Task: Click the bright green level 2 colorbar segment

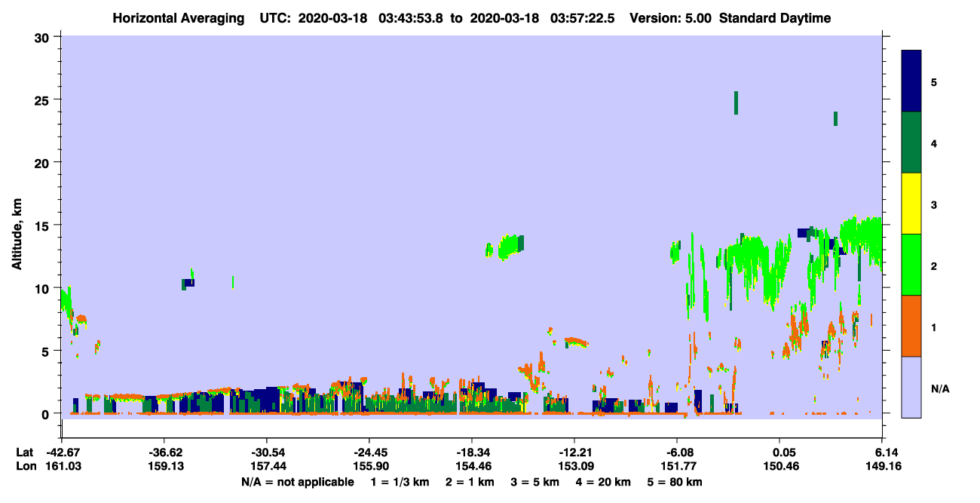Action: [x=911, y=265]
